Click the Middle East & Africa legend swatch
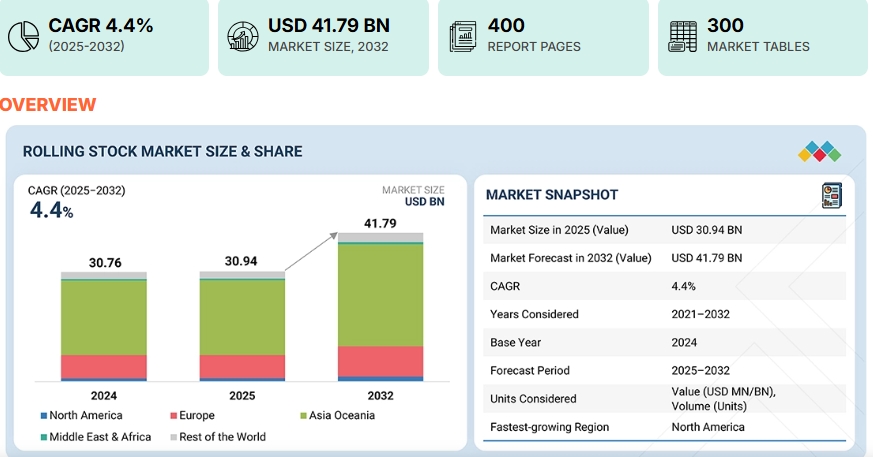 pos(44,437)
